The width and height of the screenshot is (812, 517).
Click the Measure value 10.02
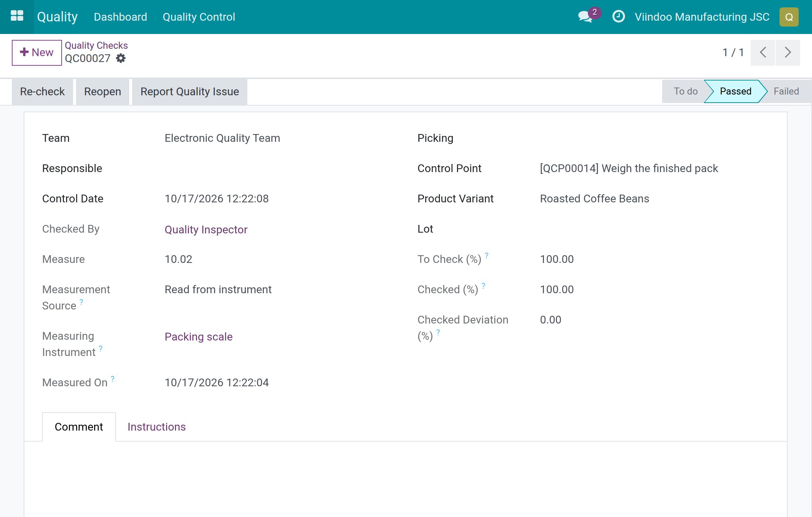point(178,259)
